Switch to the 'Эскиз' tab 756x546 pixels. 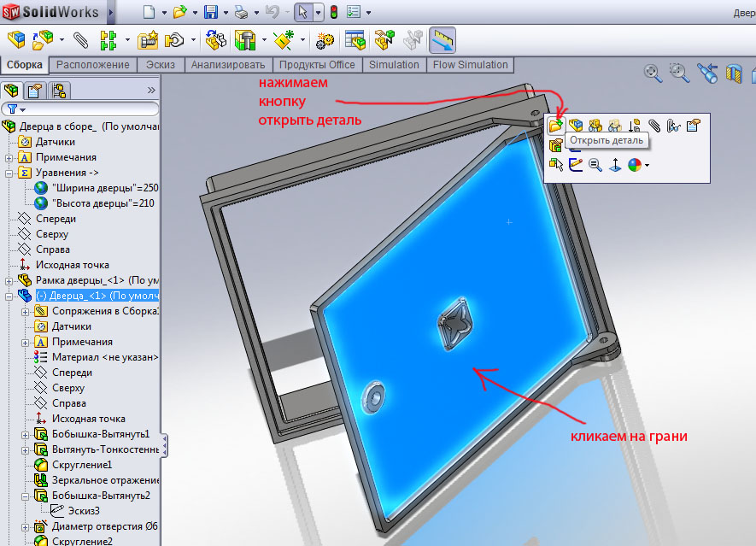tap(161, 65)
